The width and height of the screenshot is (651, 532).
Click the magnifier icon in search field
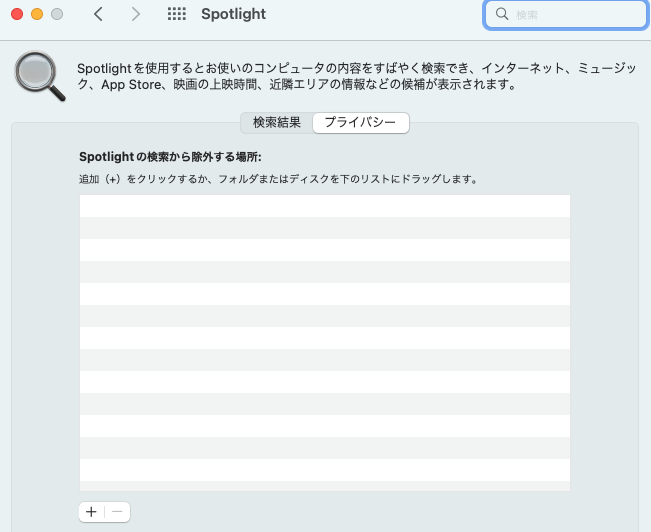502,14
